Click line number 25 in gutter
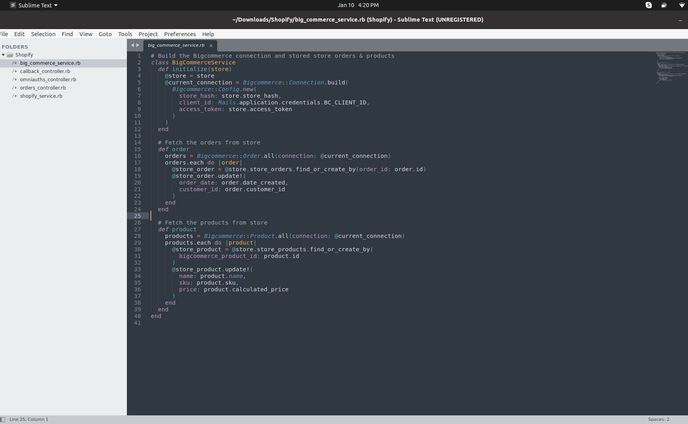688x424 pixels. [138, 216]
